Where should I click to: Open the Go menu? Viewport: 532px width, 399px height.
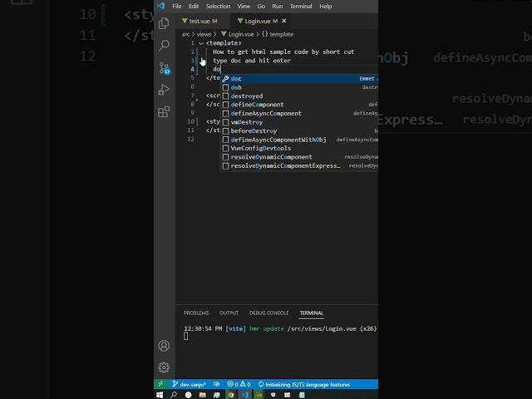pos(261,6)
